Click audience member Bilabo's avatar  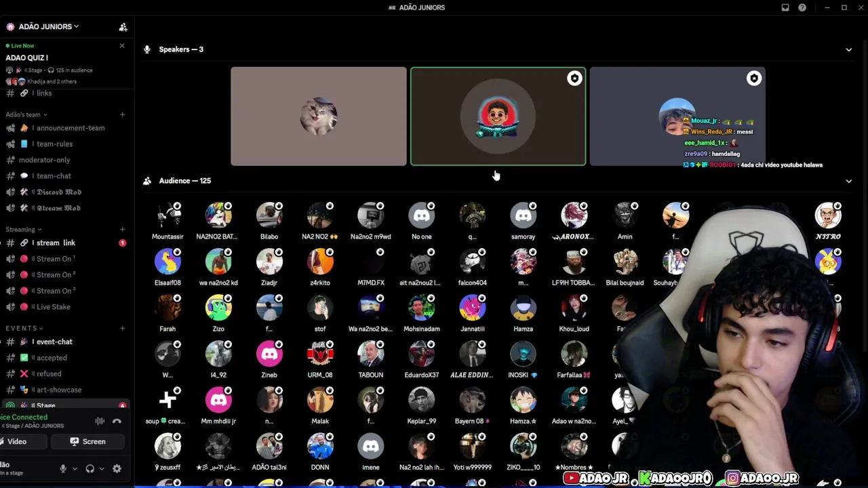(269, 216)
